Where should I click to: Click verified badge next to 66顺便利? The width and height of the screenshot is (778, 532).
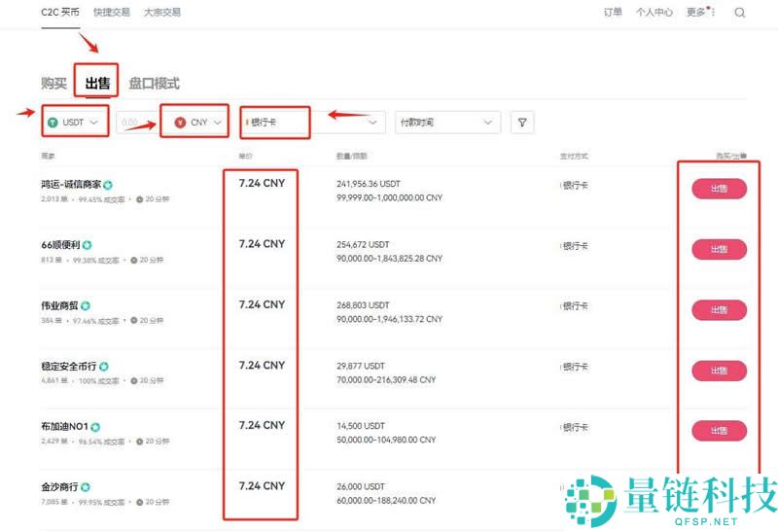pos(88,245)
